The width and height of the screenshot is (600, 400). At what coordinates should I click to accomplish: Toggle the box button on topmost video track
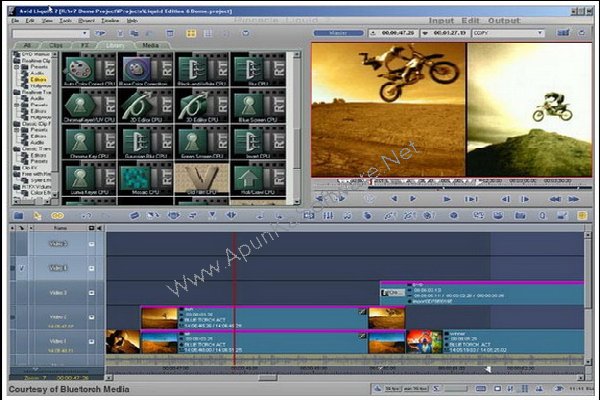[91, 244]
